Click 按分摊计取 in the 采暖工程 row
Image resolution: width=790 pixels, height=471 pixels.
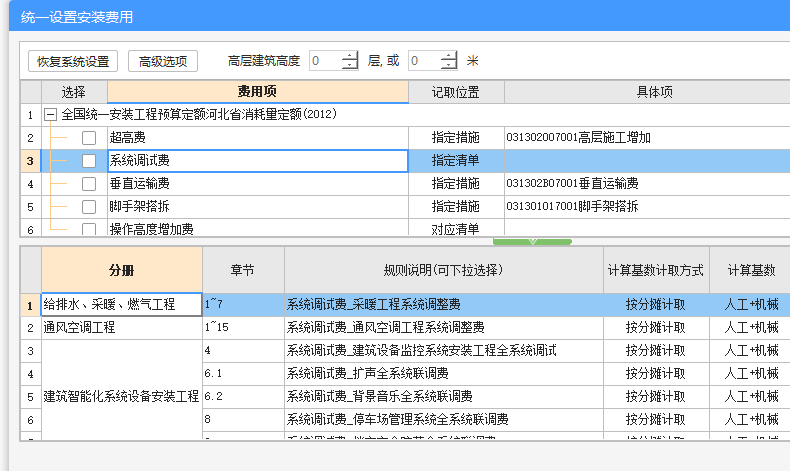coord(656,305)
